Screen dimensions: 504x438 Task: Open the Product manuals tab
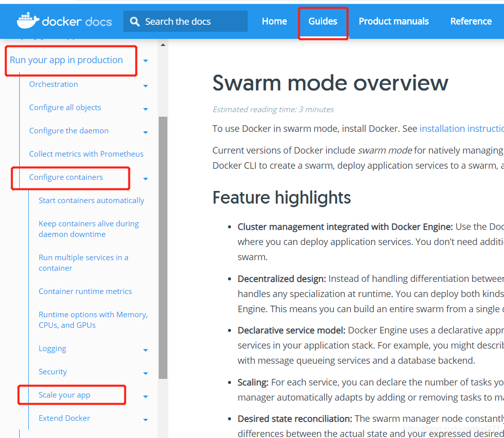tap(394, 21)
